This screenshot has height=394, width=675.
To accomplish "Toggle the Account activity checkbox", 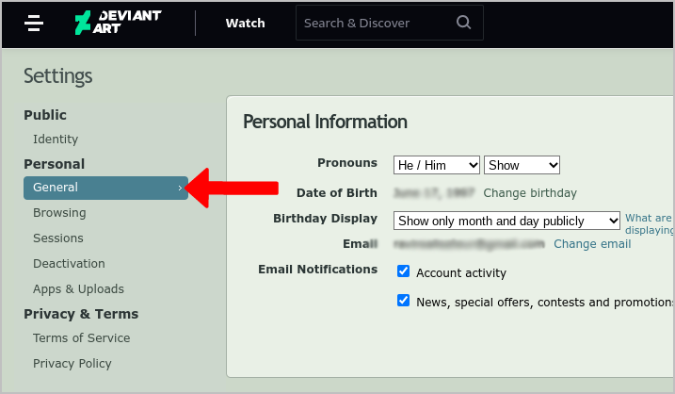I will click(403, 271).
